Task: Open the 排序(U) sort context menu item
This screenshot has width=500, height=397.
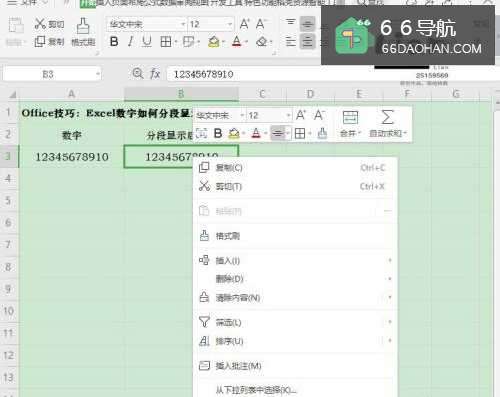Action: point(295,341)
